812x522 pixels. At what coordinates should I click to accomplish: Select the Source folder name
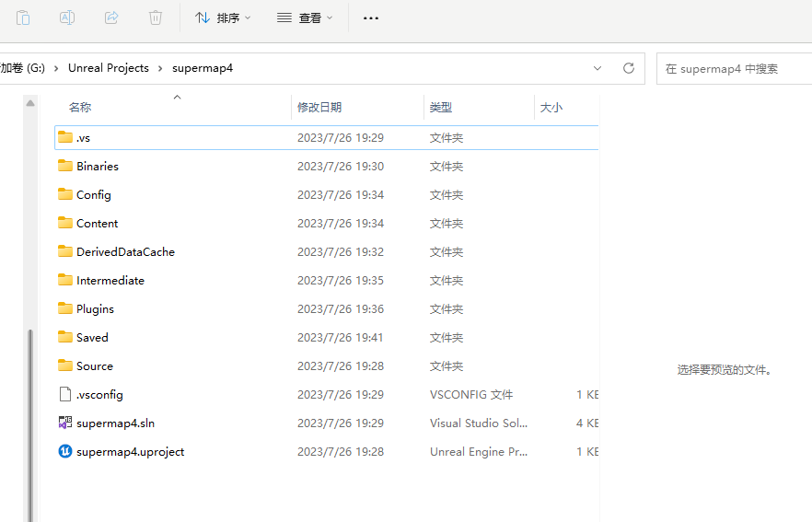click(x=95, y=365)
